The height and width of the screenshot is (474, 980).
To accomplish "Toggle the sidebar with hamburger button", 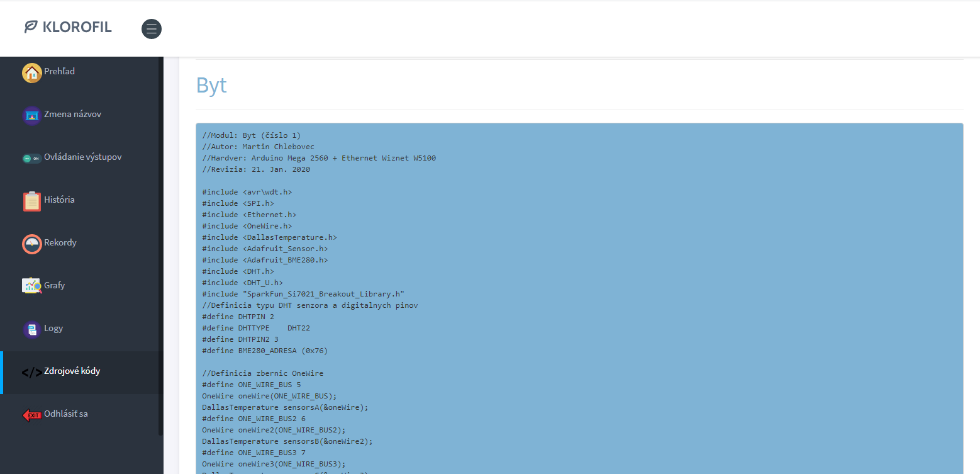I will tap(152, 29).
